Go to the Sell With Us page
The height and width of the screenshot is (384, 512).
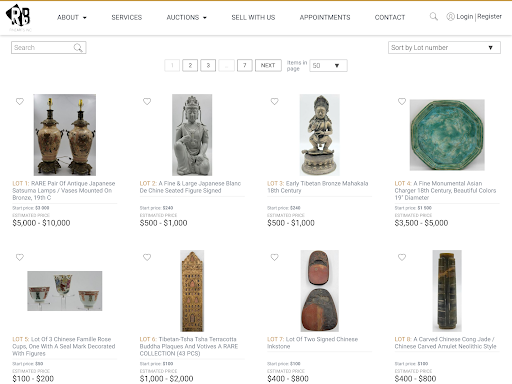point(253,17)
